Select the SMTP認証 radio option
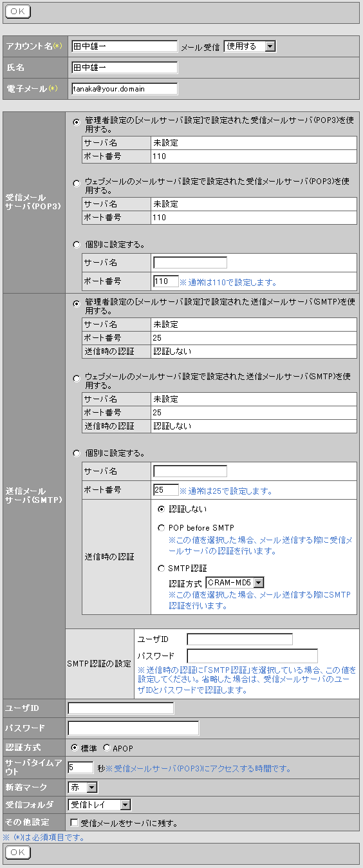 pos(162,569)
